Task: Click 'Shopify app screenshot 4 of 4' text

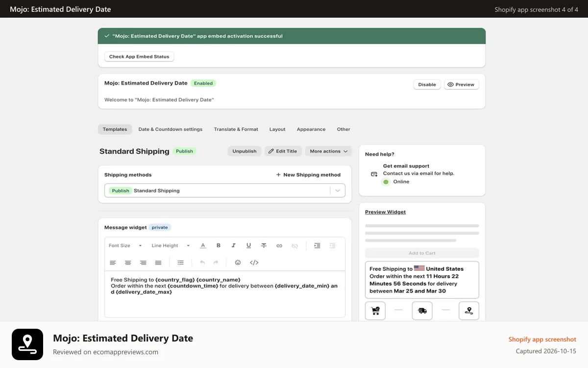Action: (x=537, y=9)
